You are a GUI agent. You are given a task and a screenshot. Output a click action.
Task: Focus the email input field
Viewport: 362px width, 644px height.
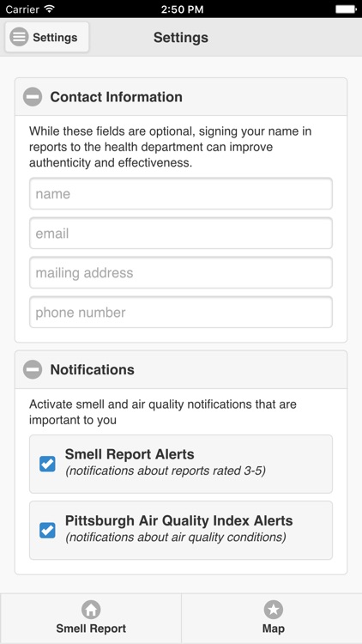click(x=181, y=234)
